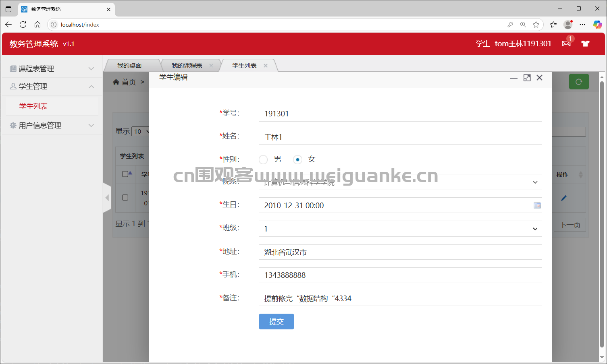Open the calendar picker for birthday field

(x=537, y=205)
